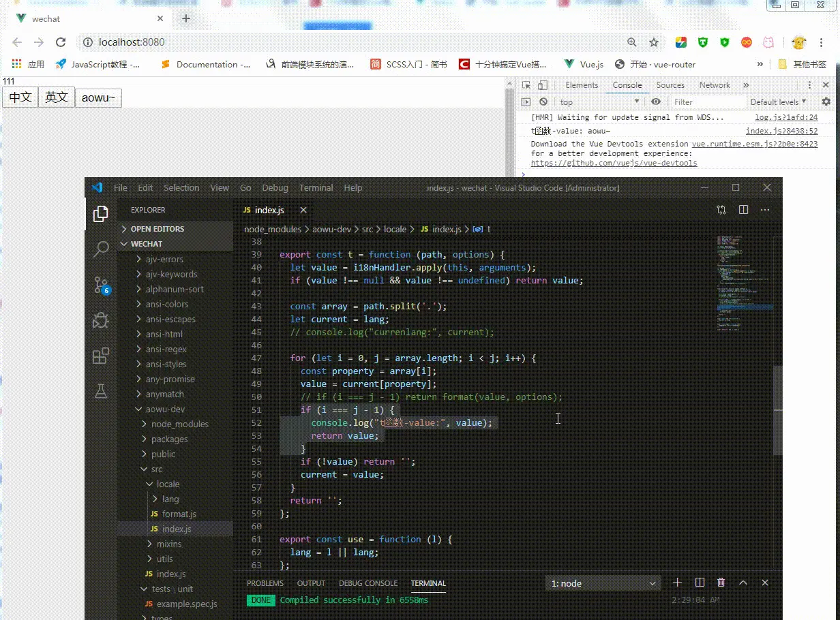Toggle DevTools inspect element mode

click(526, 85)
